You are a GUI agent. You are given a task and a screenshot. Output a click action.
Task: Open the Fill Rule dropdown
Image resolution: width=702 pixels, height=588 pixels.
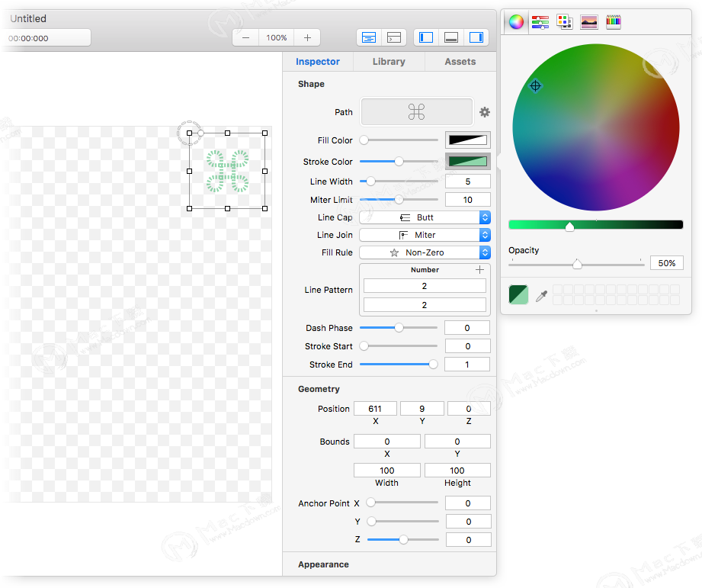pyautogui.click(x=425, y=252)
